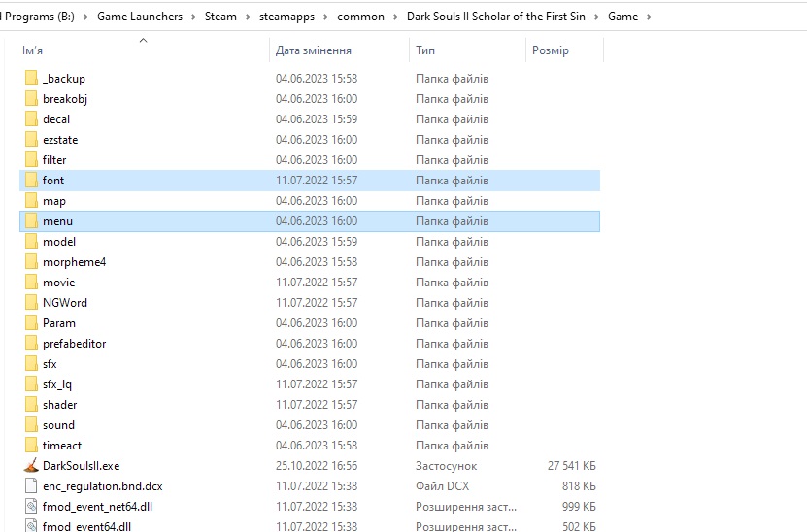The image size is (807, 532).
Task: Click the Файл DCX type cell
Action: tap(442, 486)
